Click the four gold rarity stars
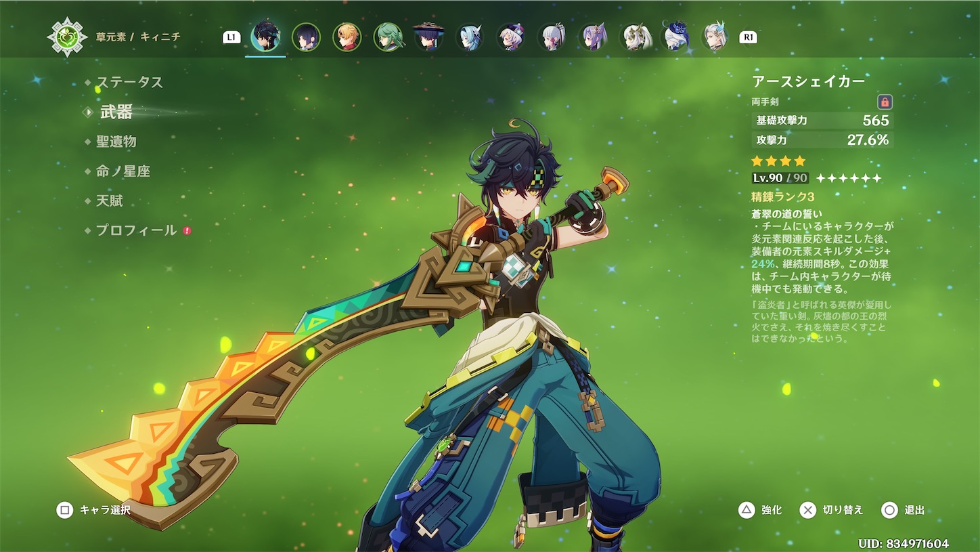The height and width of the screenshot is (552, 980). coord(779,161)
